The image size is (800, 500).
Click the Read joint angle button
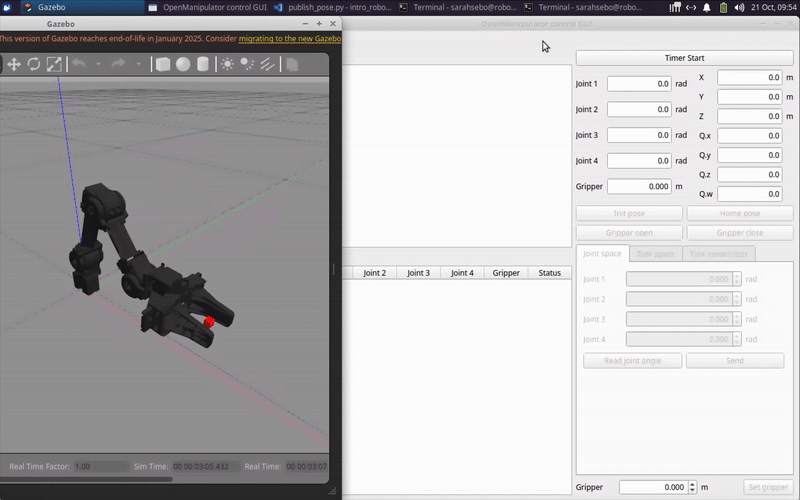point(632,361)
